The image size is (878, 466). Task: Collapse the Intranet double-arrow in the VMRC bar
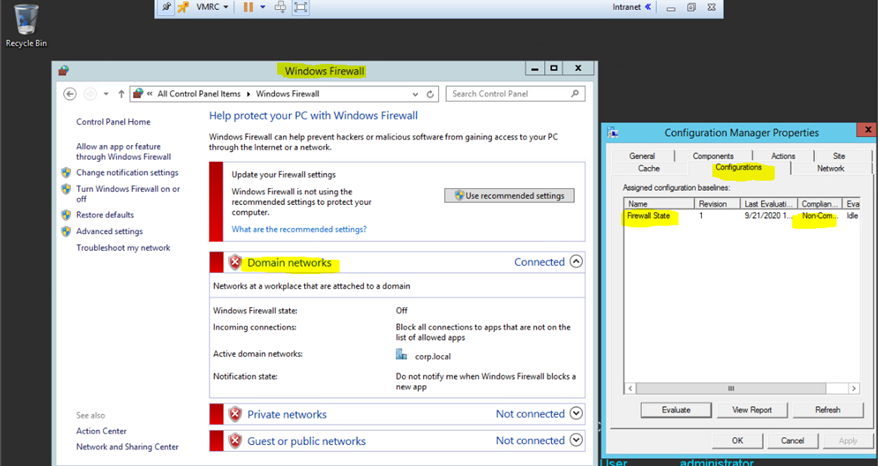[x=648, y=7]
